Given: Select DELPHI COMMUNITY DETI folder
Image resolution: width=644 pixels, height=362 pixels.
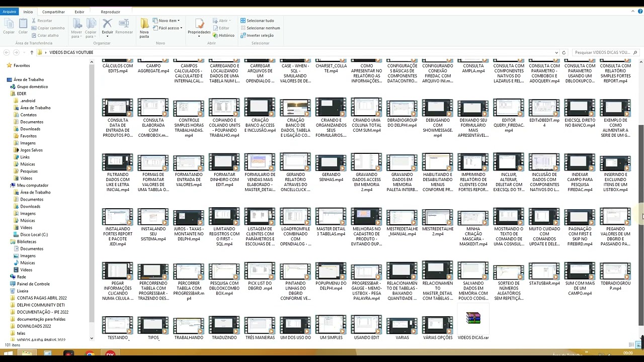Looking at the screenshot, I should (41, 305).
